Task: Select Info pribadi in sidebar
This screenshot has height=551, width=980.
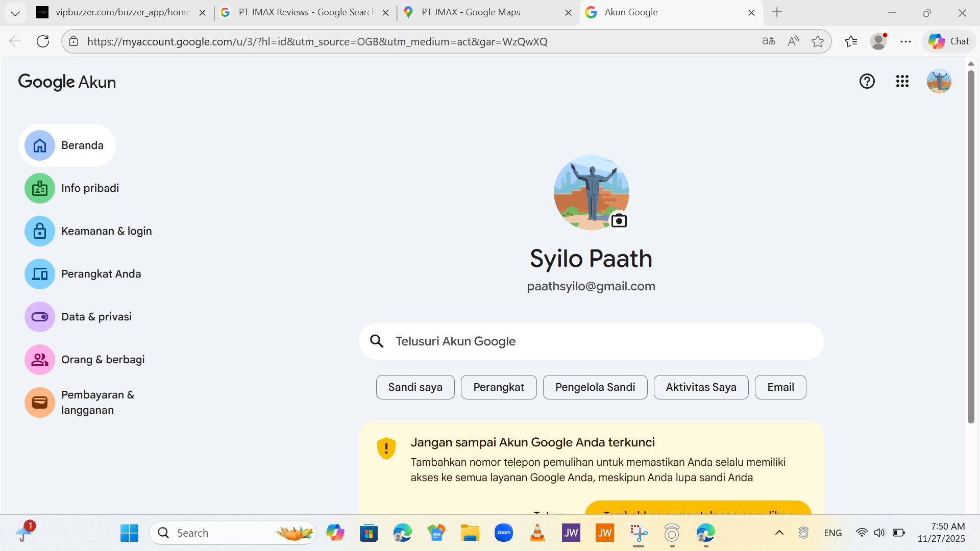Action: (x=90, y=188)
